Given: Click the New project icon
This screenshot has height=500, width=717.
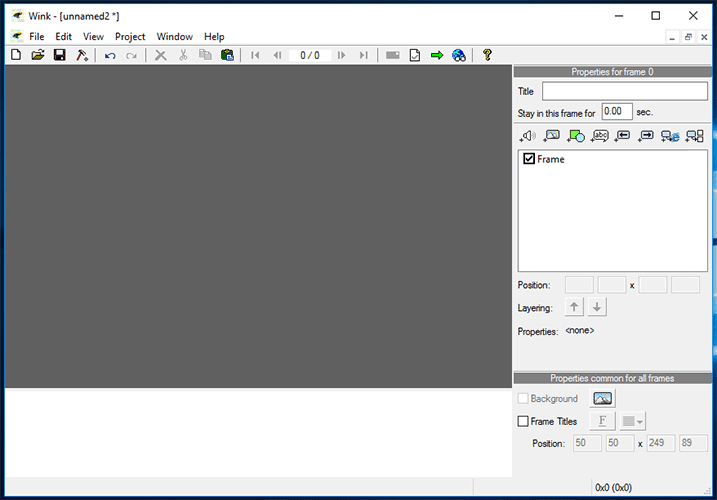Looking at the screenshot, I should pos(16,55).
